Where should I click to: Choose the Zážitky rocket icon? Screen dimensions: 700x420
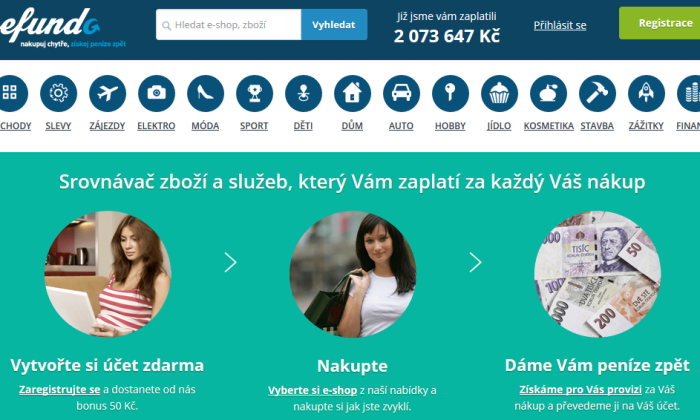[646, 93]
